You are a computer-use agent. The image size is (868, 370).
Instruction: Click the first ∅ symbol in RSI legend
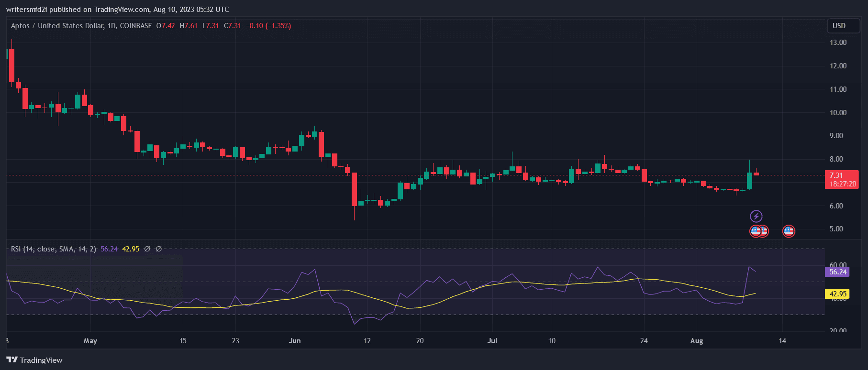pyautogui.click(x=147, y=249)
